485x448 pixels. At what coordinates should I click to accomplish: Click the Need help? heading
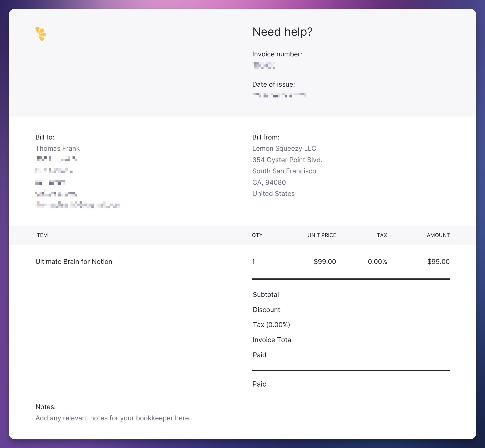(282, 32)
